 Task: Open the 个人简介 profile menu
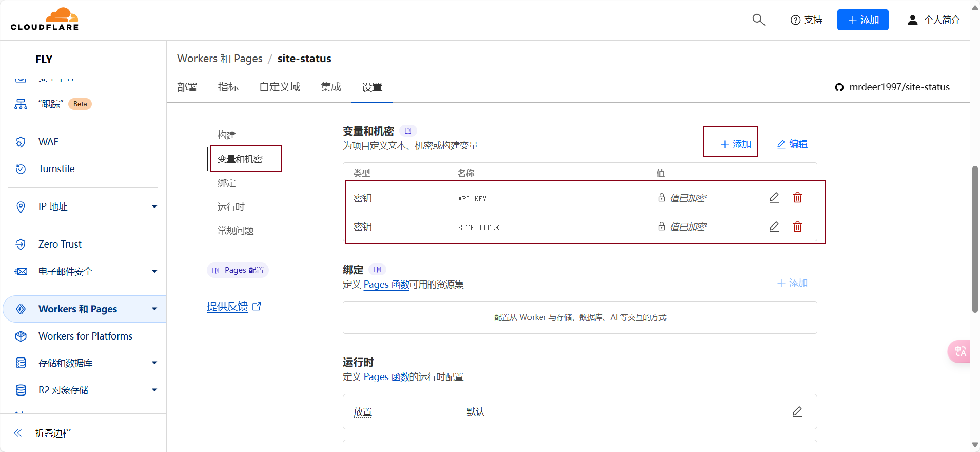tap(933, 20)
